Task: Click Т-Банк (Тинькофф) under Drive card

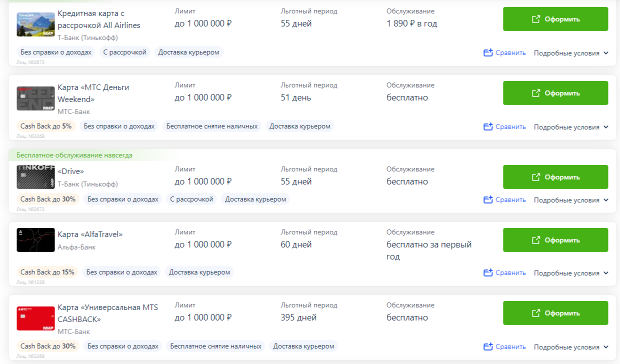Action: pos(88,184)
